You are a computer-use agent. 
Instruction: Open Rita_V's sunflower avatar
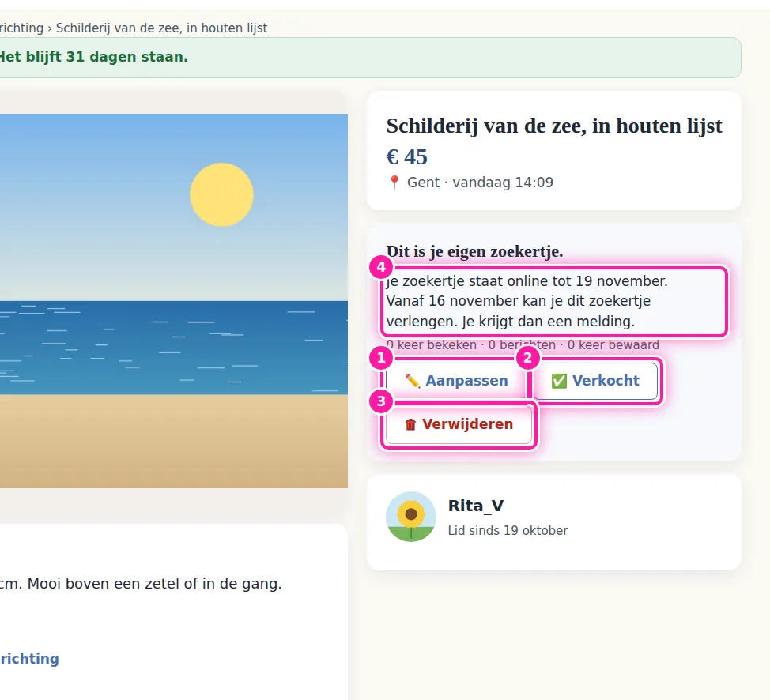tap(411, 517)
